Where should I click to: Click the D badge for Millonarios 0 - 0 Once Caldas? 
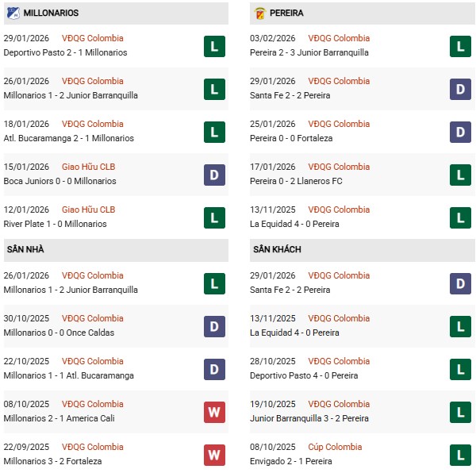[x=214, y=326]
